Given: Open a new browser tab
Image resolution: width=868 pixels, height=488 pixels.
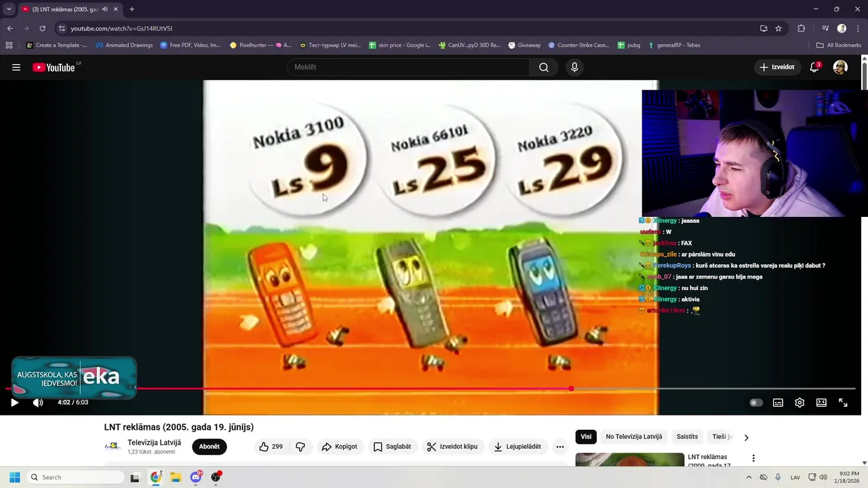Looking at the screenshot, I should click(x=132, y=9).
